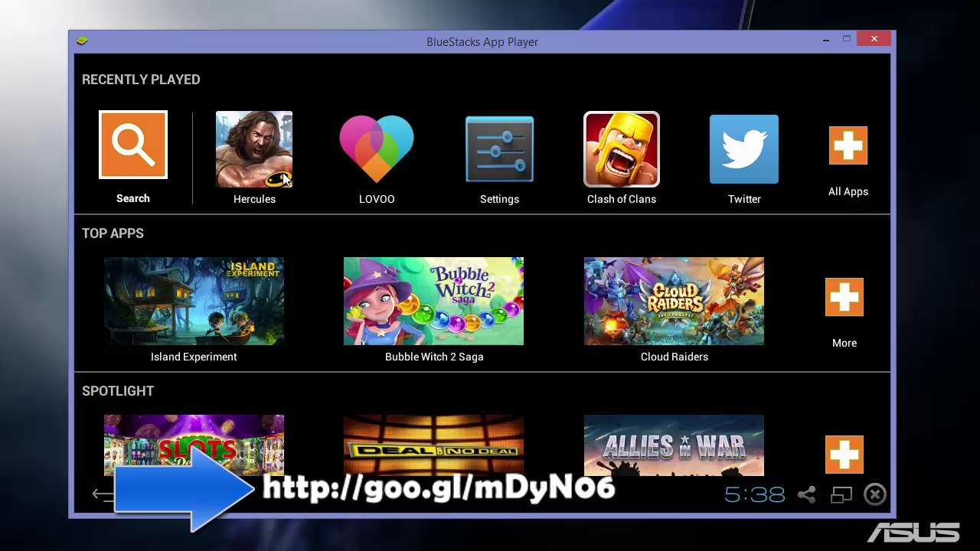Click the circled X close icon in bottom bar
Viewport: 980px width, 551px height.
point(875,494)
